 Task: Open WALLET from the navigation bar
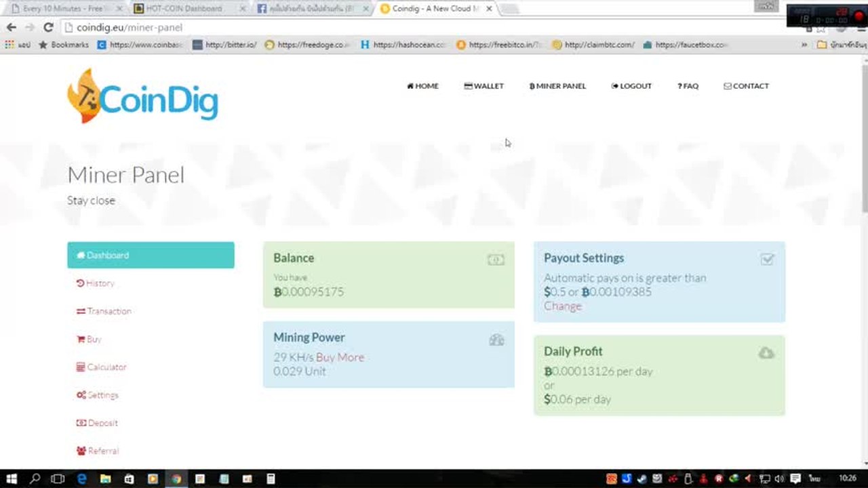coord(484,86)
